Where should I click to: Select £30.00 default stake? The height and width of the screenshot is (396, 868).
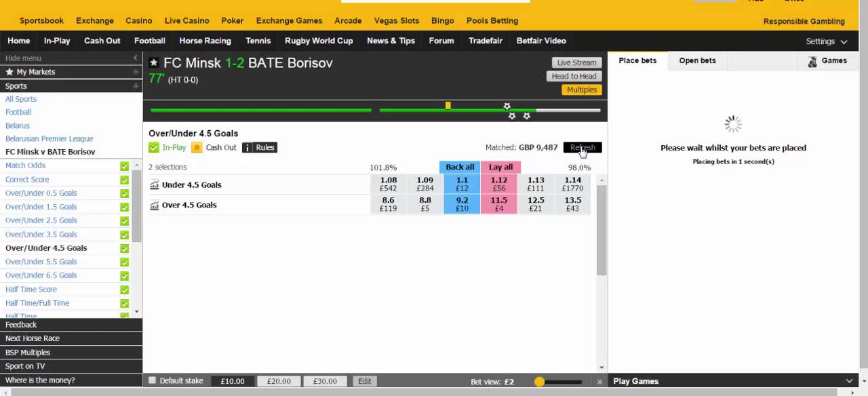(x=325, y=381)
